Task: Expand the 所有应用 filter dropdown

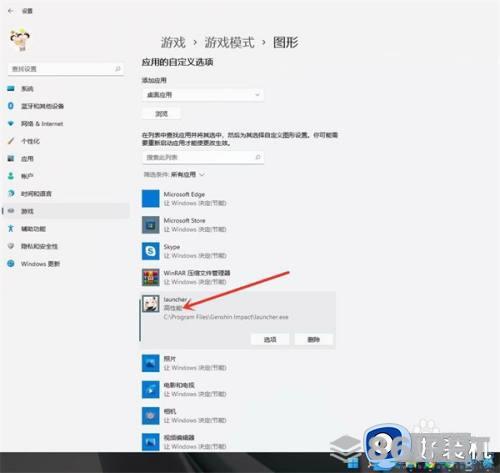Action: coord(187,175)
